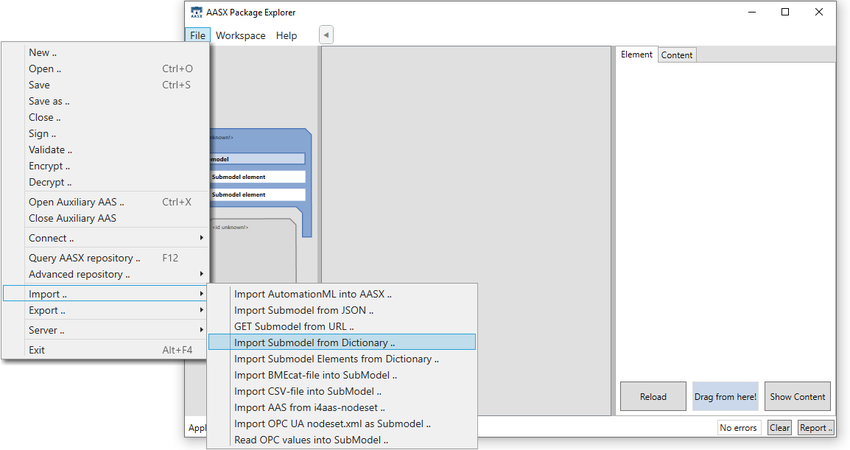Click the Clear button in status bar
The image size is (850, 450).
pyautogui.click(x=780, y=428)
